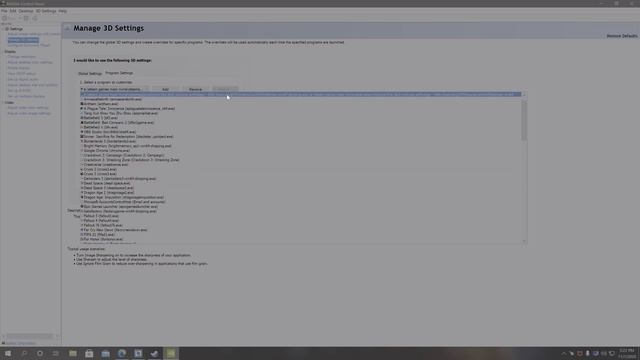Select Adjust video color settings
640x360 pixels.
[x=28, y=108]
